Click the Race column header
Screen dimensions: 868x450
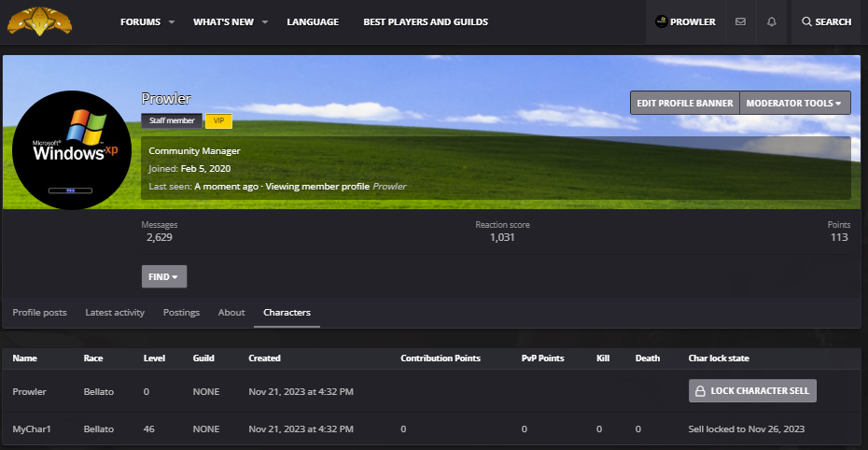pos(93,359)
